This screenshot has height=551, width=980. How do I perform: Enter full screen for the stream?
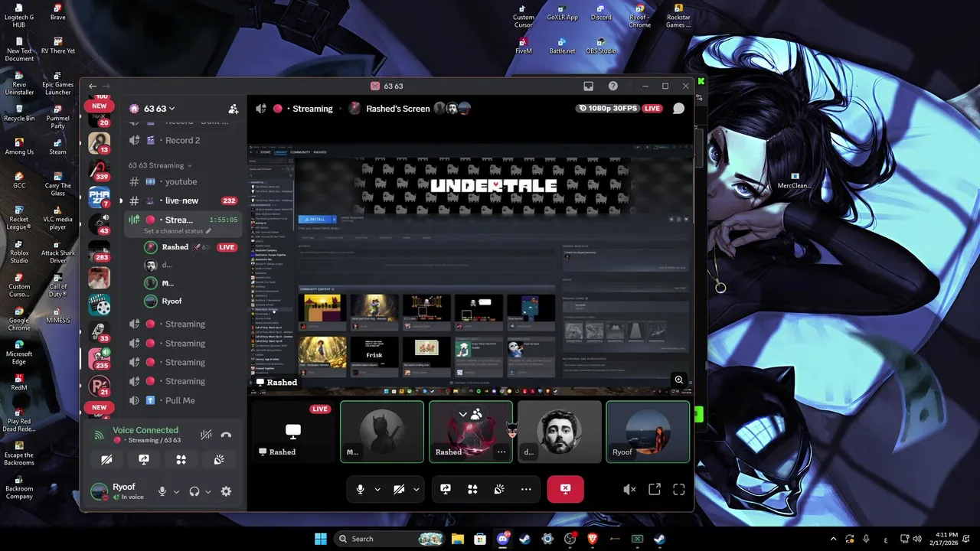[x=679, y=489]
